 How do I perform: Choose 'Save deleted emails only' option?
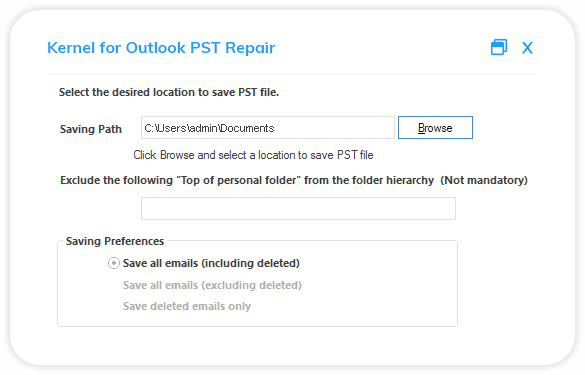tap(187, 306)
